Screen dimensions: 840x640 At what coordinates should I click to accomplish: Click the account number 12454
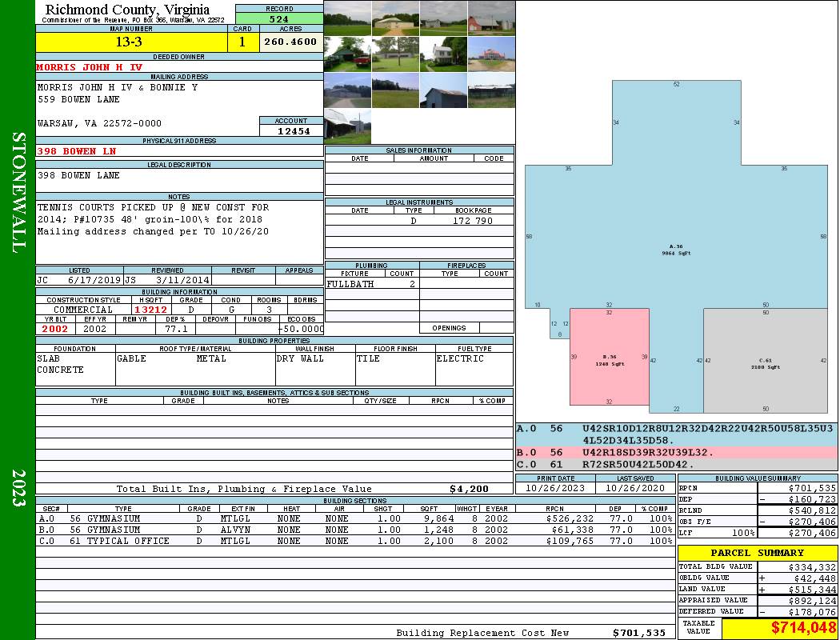tap(294, 130)
